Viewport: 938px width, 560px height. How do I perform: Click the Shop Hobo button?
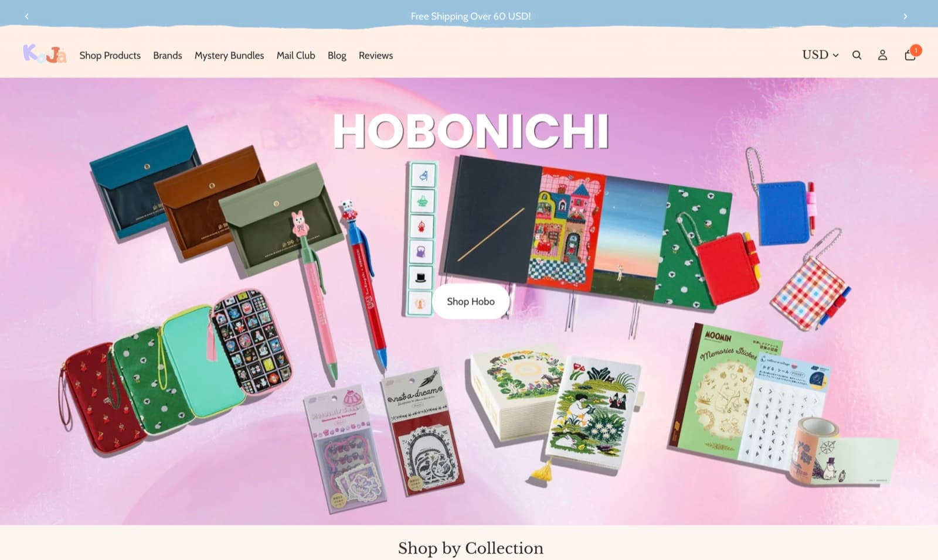click(x=471, y=302)
